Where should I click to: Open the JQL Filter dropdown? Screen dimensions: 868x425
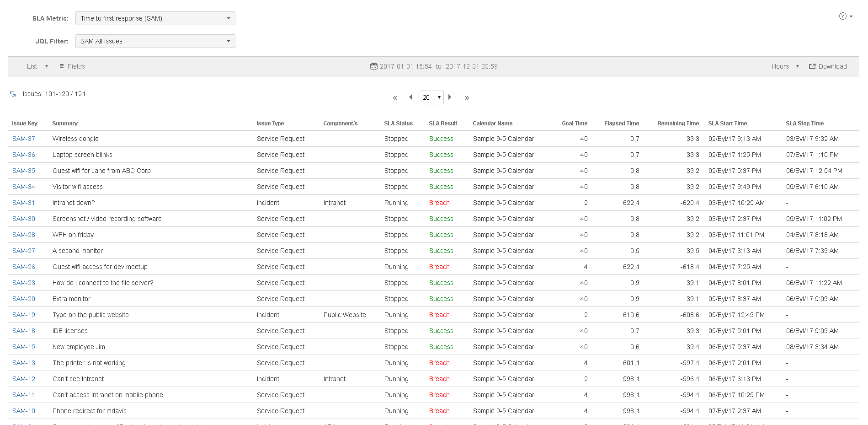[x=155, y=41]
